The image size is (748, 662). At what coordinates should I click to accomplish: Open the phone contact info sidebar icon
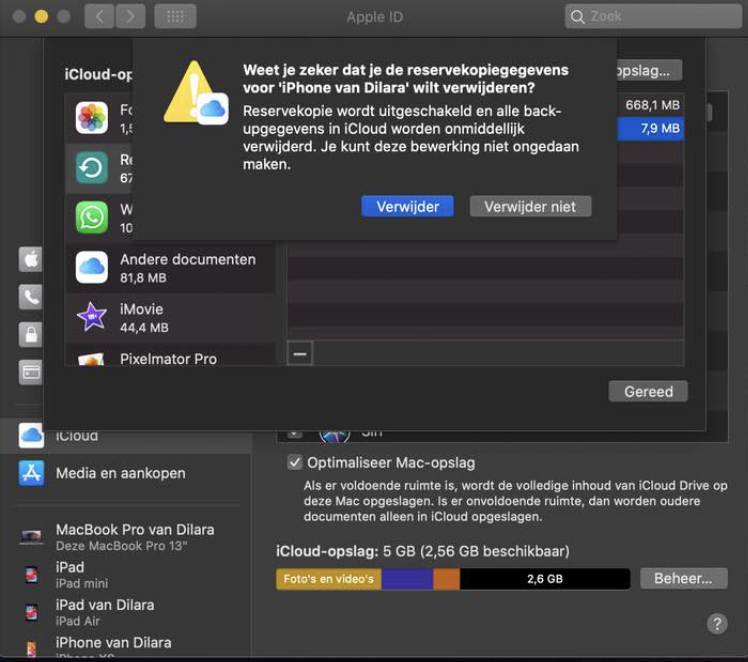pyautogui.click(x=31, y=297)
